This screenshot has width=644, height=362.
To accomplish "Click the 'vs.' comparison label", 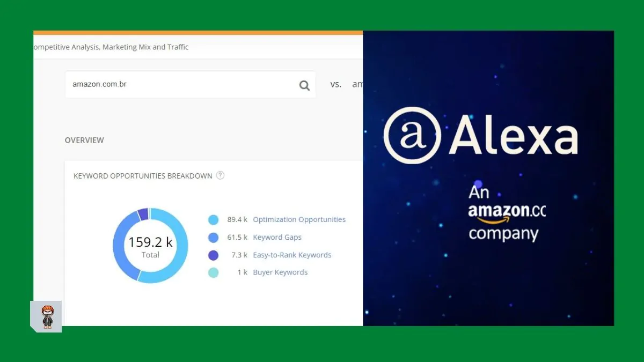I will [x=336, y=84].
